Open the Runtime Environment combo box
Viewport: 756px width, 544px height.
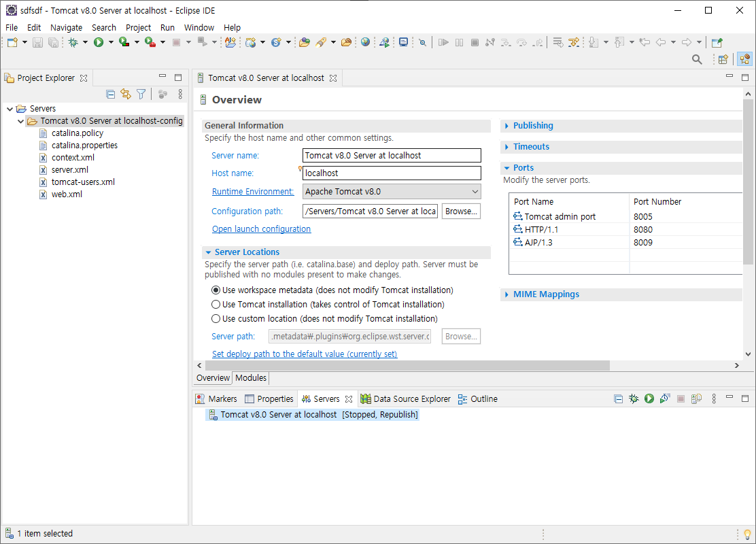(392, 192)
